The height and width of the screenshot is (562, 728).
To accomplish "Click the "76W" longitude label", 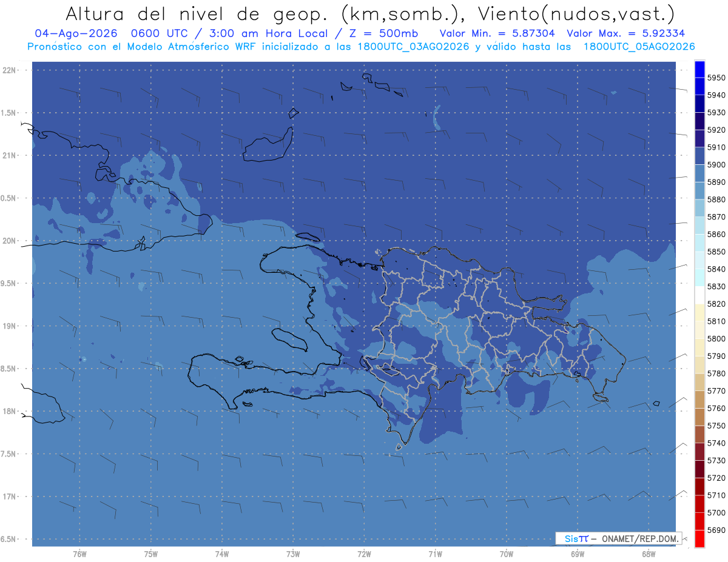I will click(x=79, y=554).
